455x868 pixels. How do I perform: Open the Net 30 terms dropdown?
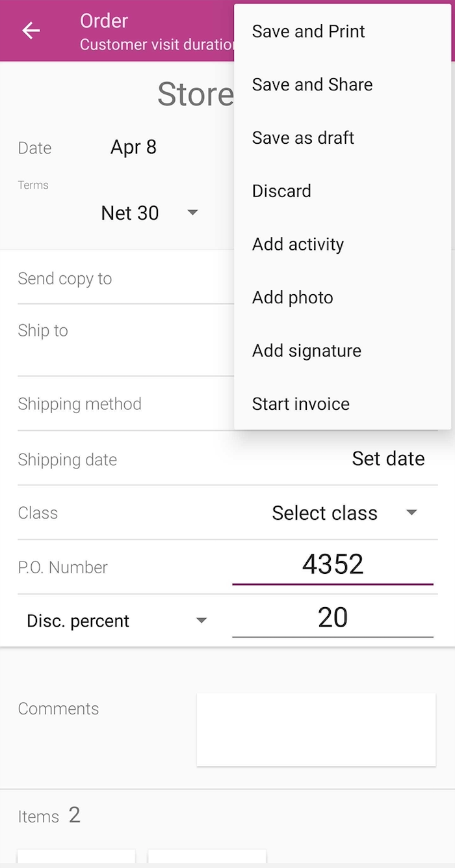(x=149, y=213)
